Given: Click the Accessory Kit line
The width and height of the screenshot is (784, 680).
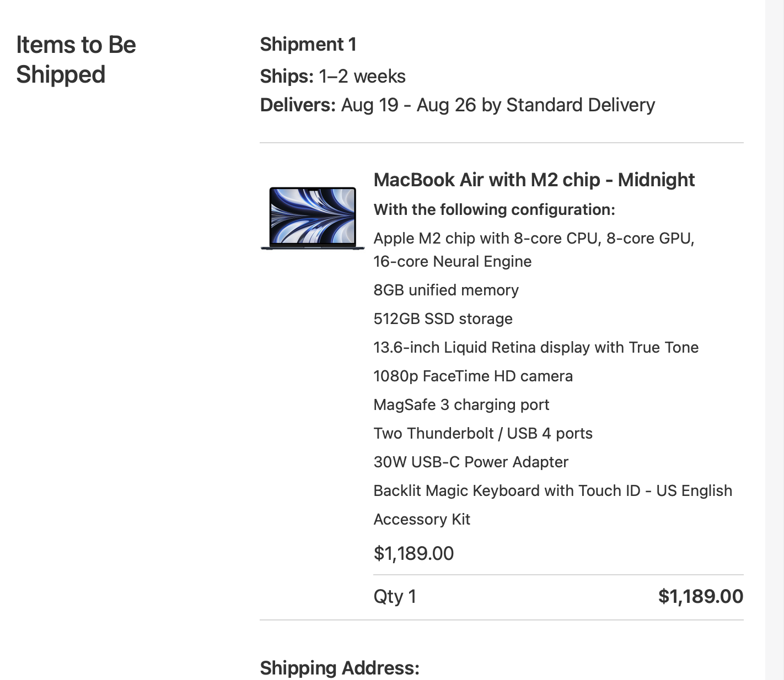Looking at the screenshot, I should (422, 519).
